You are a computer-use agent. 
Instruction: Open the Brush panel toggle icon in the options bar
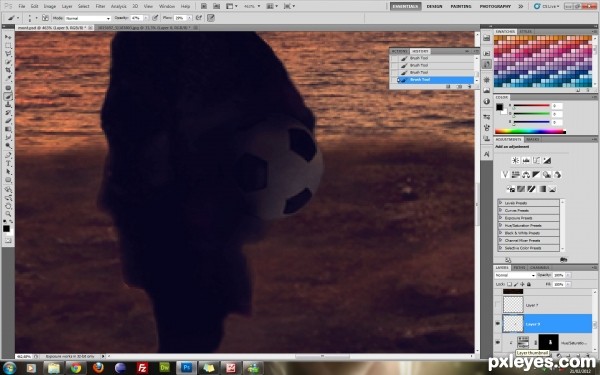(45, 18)
